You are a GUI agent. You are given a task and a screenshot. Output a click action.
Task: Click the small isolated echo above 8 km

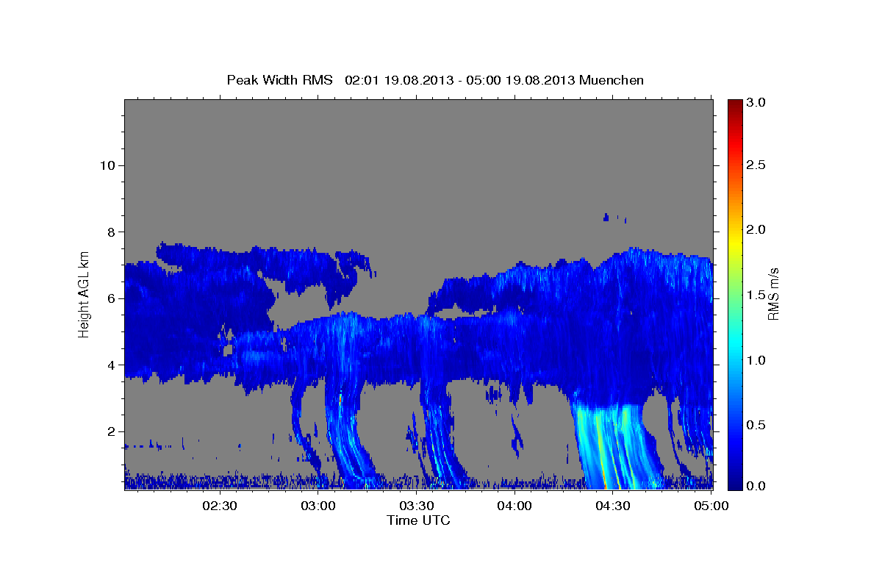click(606, 217)
